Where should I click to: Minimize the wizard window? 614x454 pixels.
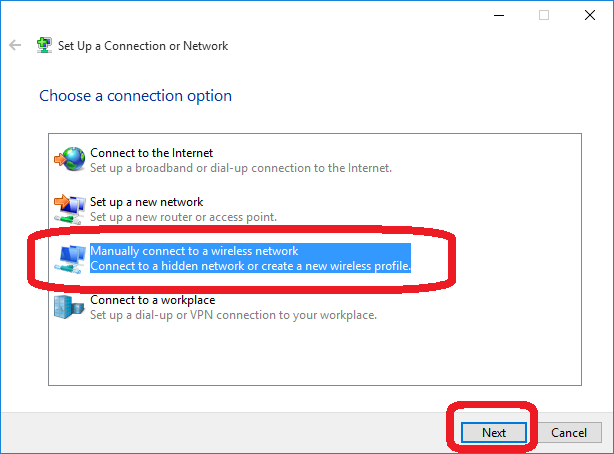(x=499, y=15)
